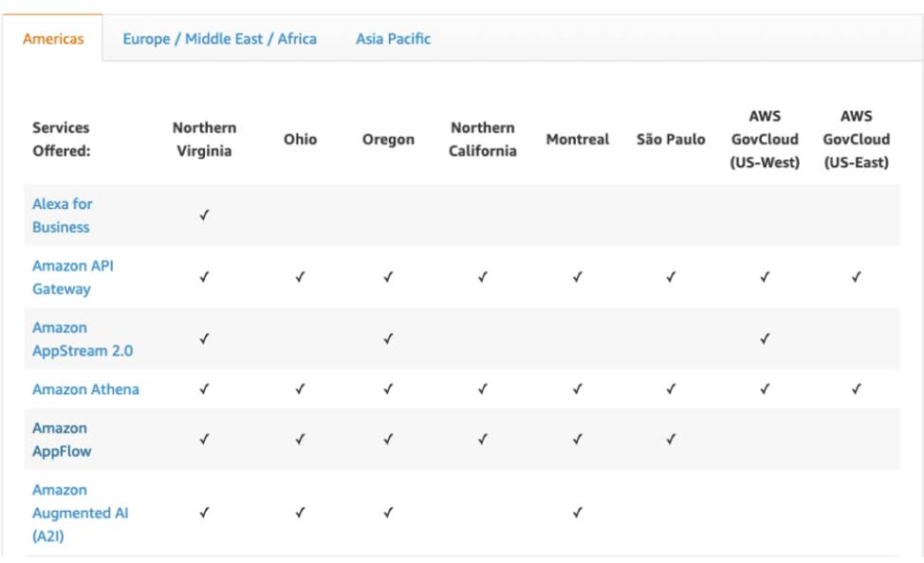Image resolution: width=924 pixels, height=563 pixels.
Task: Click the AWS GovCloud (US-West) column header
Action: (x=765, y=140)
